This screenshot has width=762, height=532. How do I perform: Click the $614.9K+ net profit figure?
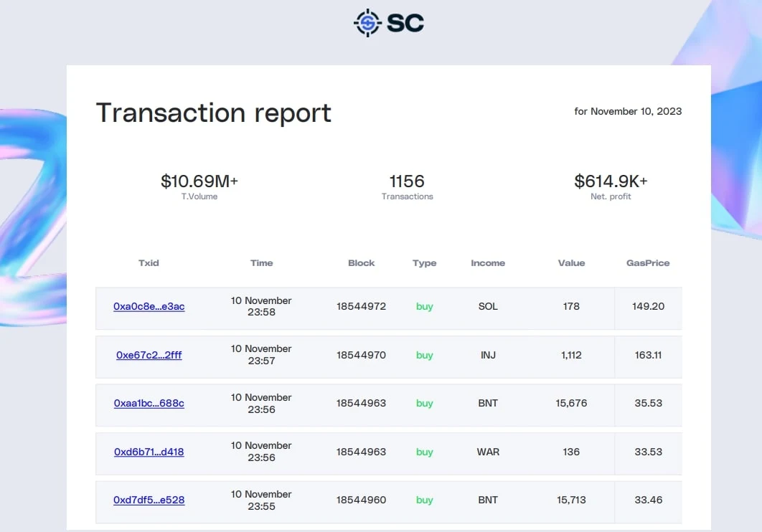coord(611,181)
